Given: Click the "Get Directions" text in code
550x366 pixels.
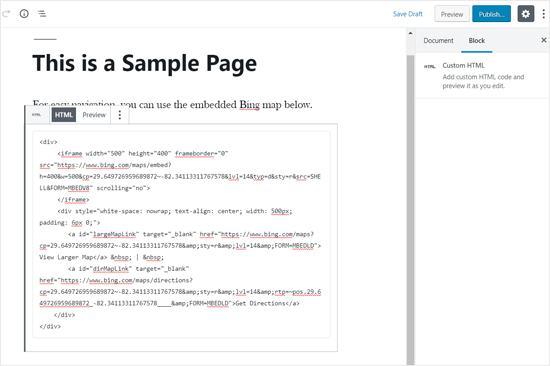Looking at the screenshot, I should coord(260,303).
